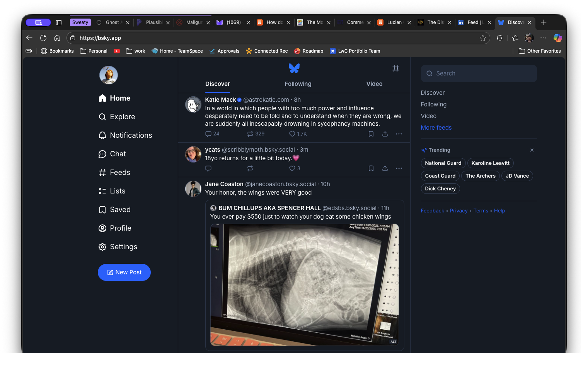The height and width of the screenshot is (385, 588).
Task: Open more options on Katie Mack's post
Action: coord(399,134)
